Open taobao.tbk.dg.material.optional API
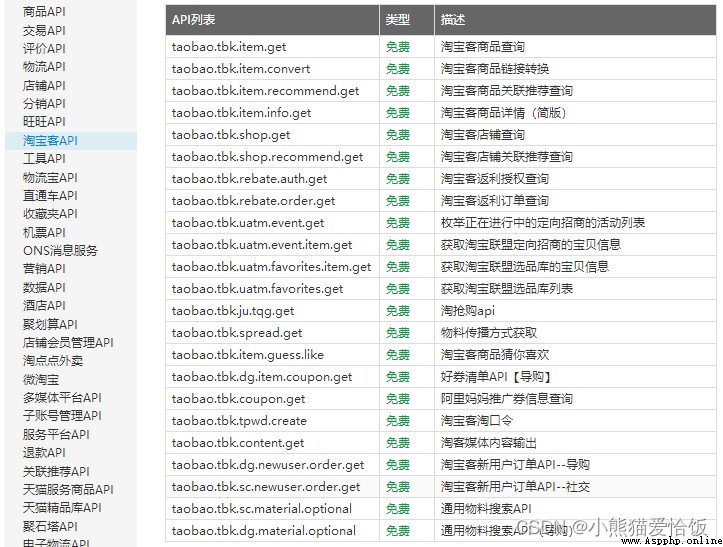This screenshot has height=547, width=723. coord(263,531)
